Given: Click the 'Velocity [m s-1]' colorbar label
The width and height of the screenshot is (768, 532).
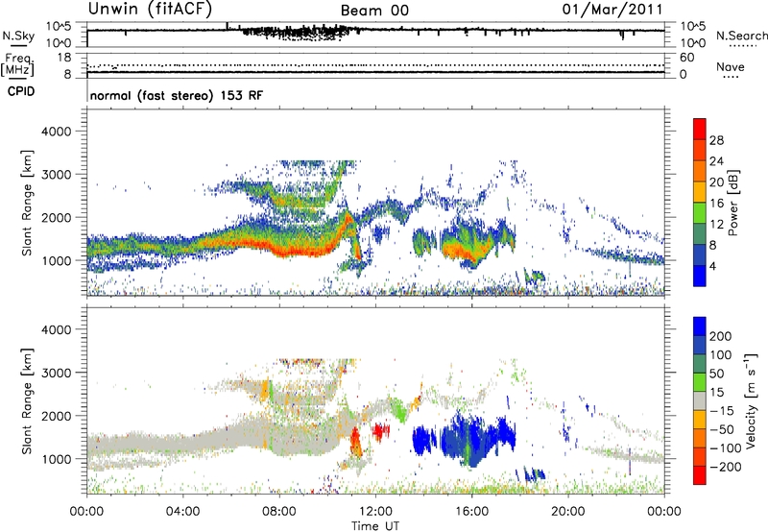Looking at the screenshot, I should (750, 400).
